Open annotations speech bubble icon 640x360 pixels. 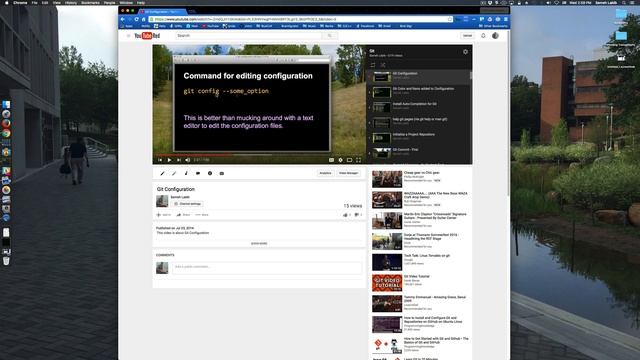coord(198,173)
